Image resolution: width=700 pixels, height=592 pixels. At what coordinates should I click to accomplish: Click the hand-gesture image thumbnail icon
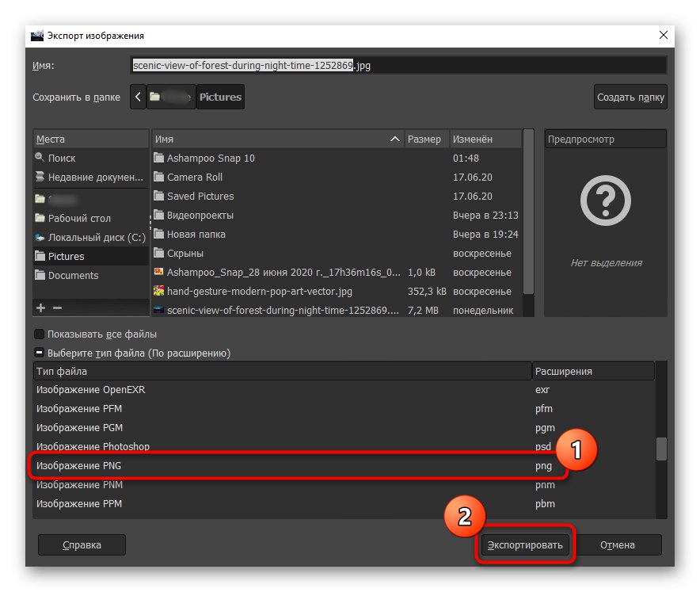click(x=158, y=291)
